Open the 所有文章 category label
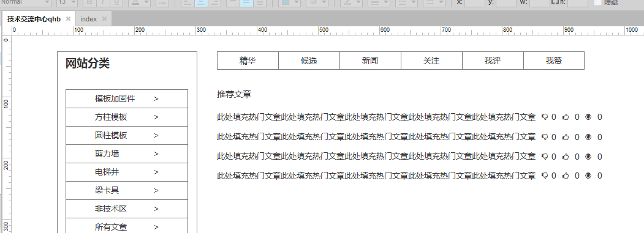 (111, 227)
